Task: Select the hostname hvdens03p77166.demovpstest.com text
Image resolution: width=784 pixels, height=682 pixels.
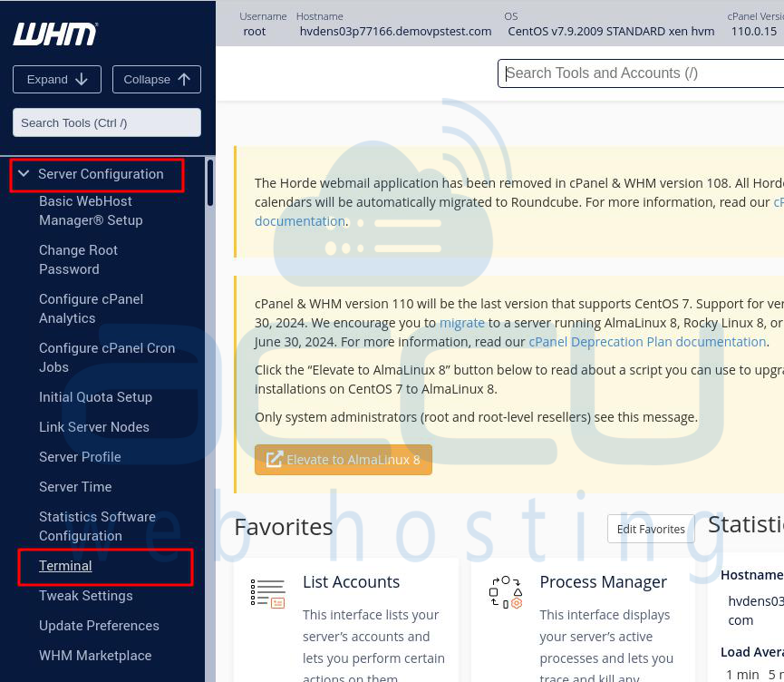Action: pyautogui.click(x=395, y=32)
